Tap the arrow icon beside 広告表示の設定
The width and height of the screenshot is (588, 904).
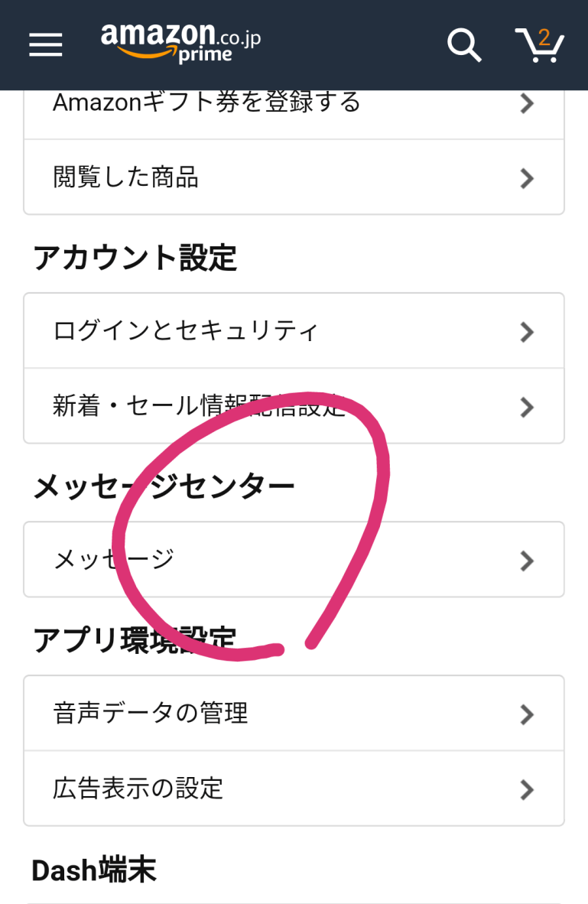(x=526, y=789)
